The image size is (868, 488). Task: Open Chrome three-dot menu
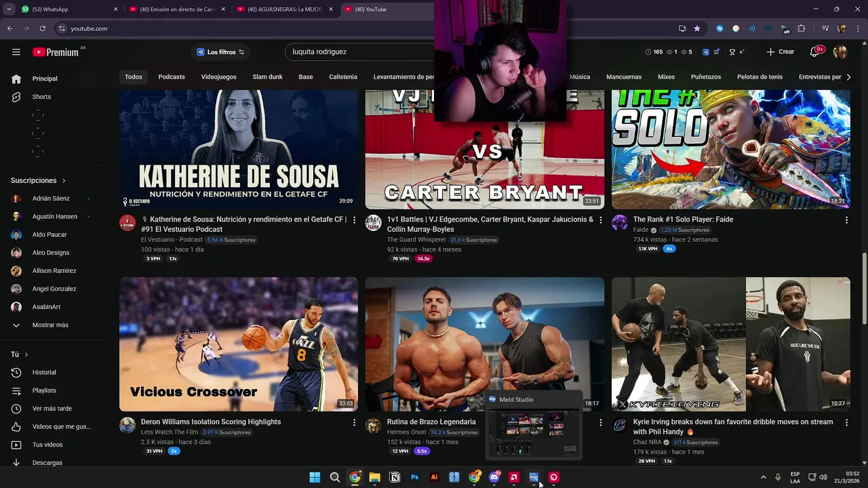pos(859,28)
